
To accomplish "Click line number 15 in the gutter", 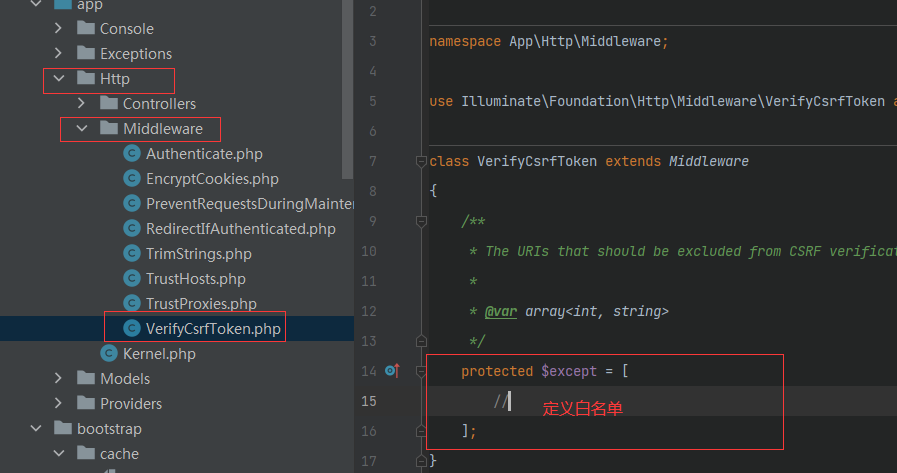I will [369, 401].
